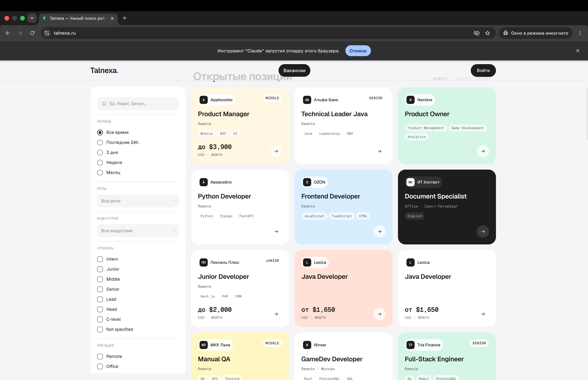Select the 3 дня period radio

pyautogui.click(x=100, y=153)
